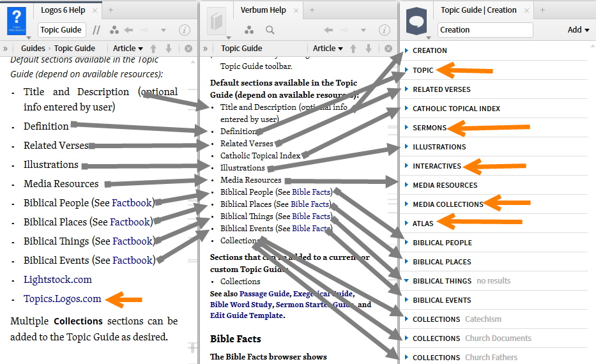
Task: Expand the BIBLICAL EVENTS section
Action: (x=406, y=300)
